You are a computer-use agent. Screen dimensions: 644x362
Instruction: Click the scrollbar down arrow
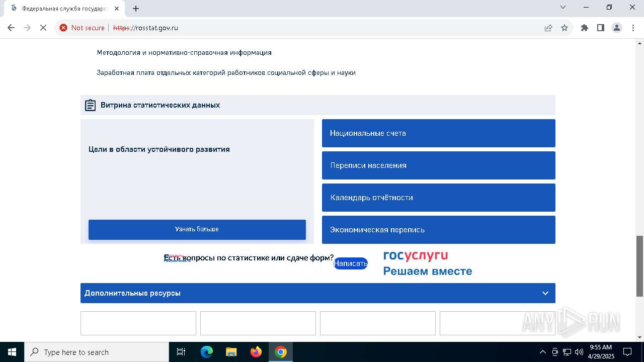[639, 337]
